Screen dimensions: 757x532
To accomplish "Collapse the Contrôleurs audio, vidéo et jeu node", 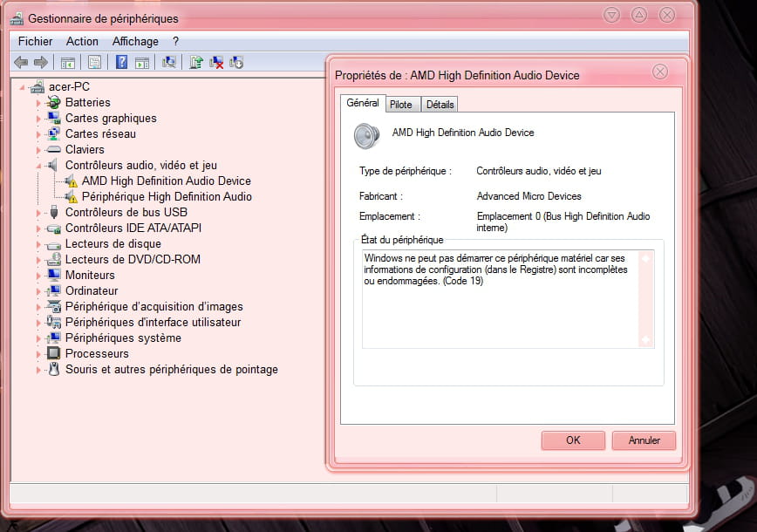I will coord(38,166).
